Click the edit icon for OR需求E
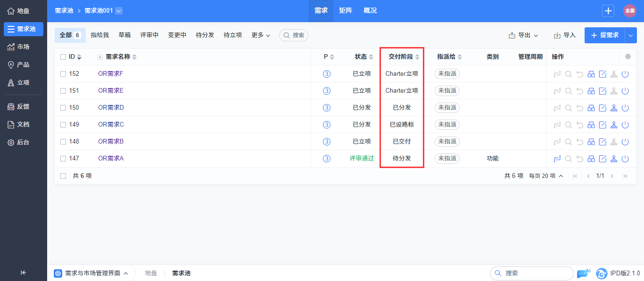Viewport: 644px width, 281px height. tap(603, 91)
